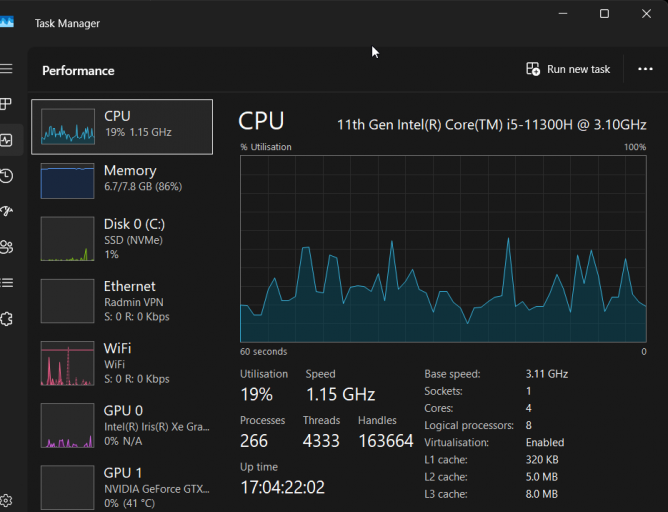The height and width of the screenshot is (512, 668).
Task: Click the GPU 0 mini graph thumbnail
Action: [x=68, y=425]
